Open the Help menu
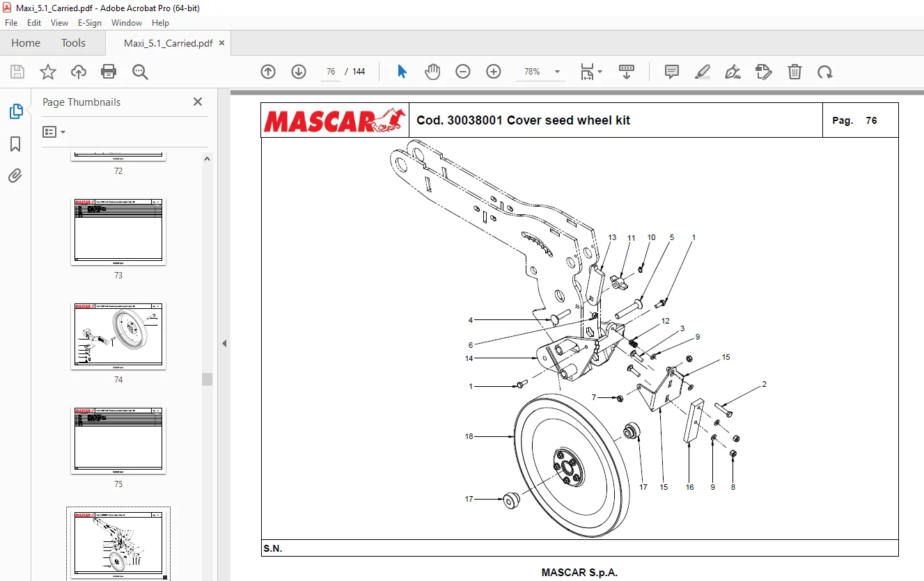The image size is (924, 581). pos(160,23)
